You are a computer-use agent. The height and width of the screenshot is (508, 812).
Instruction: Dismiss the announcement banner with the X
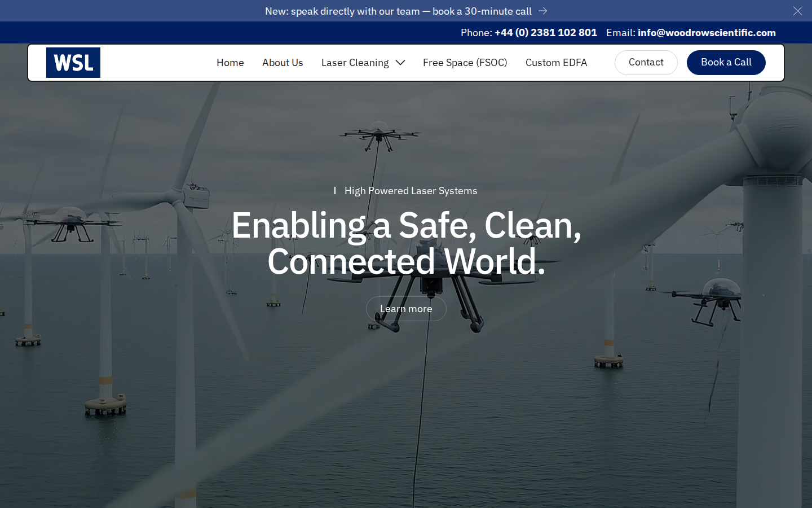(x=797, y=11)
